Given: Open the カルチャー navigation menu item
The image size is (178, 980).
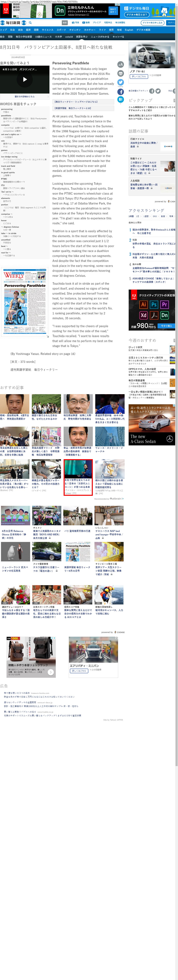Looking at the screenshot, I should pos(90,30).
